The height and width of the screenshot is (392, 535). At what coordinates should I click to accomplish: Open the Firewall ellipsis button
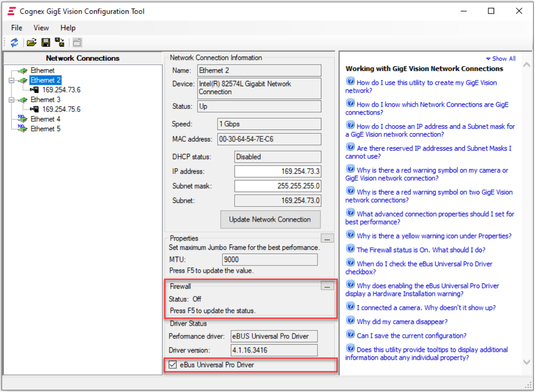(x=327, y=287)
